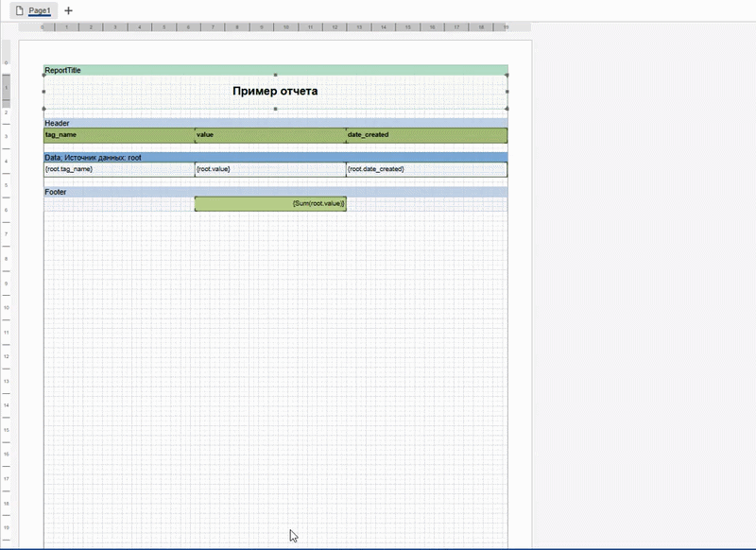Screen dimensions: 756x550
Task: Select the {root.date_created} data field
Action: (426, 169)
